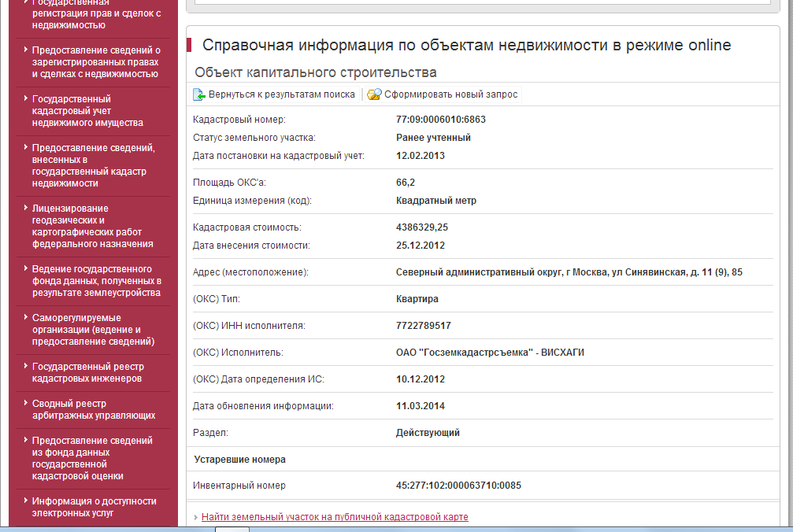793x532 pixels.
Task: Select "Предоставление сведений о зарегистрированных правах" menu item
Action: (94, 62)
